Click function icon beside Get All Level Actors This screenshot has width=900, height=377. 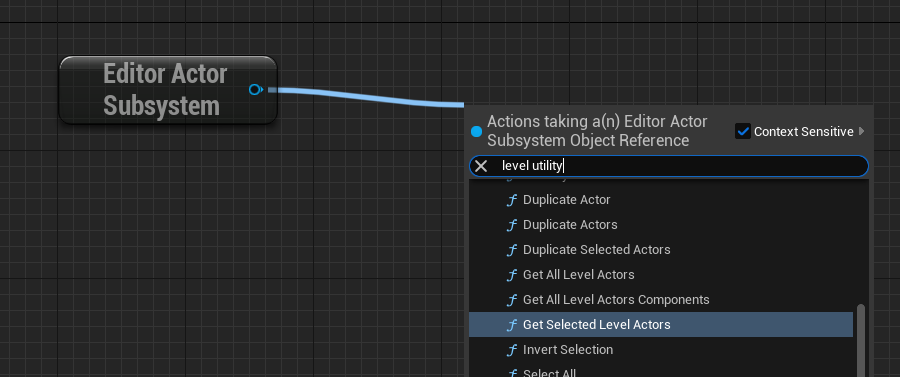tap(511, 275)
